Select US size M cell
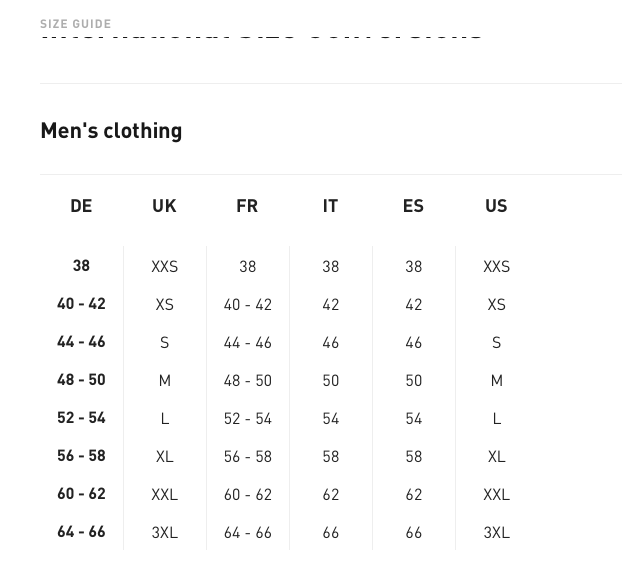Screen dimensions: 622x586 point(496,381)
